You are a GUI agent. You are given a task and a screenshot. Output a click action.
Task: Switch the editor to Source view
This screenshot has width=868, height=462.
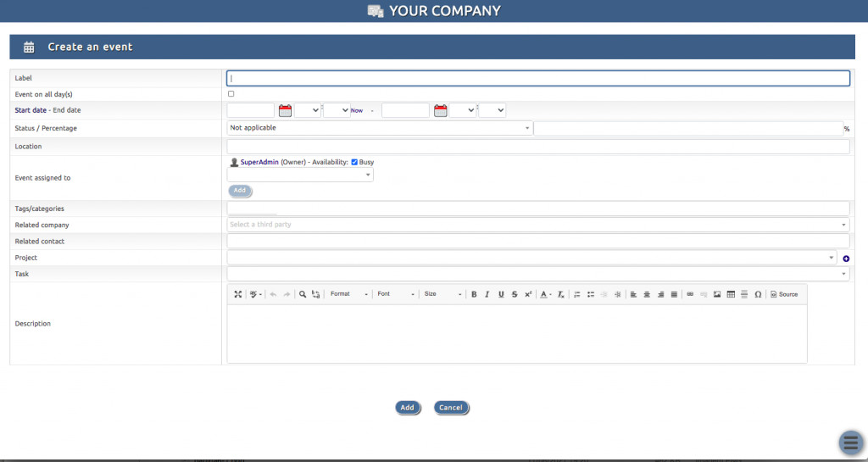point(784,294)
